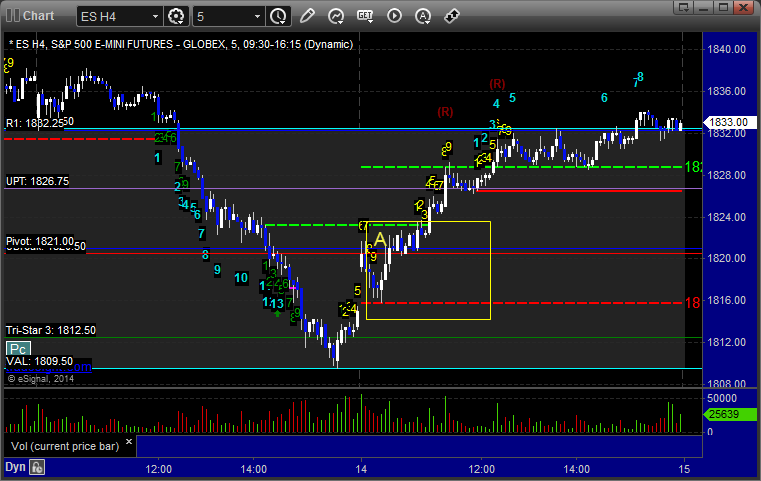Click the VAL: 1809.50 line label

coord(39,361)
